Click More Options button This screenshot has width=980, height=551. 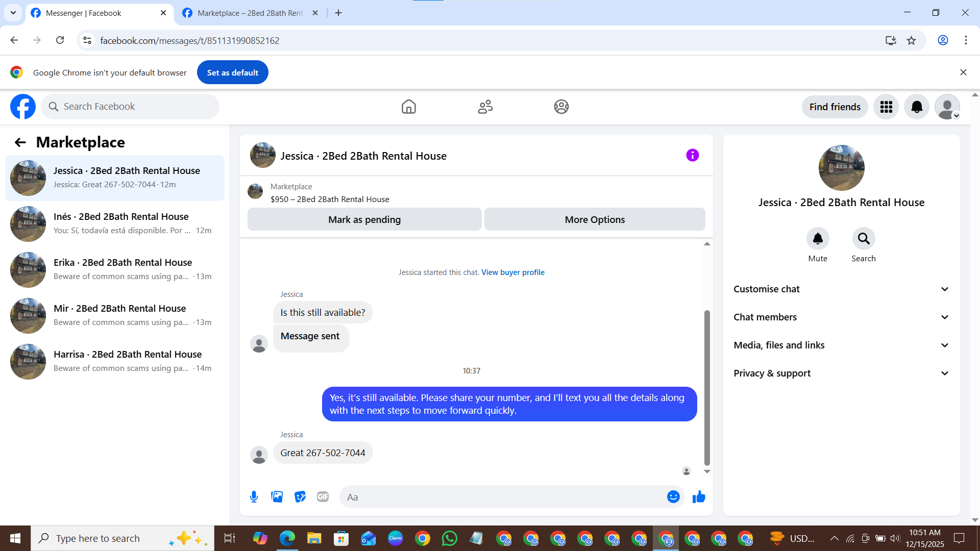(595, 219)
